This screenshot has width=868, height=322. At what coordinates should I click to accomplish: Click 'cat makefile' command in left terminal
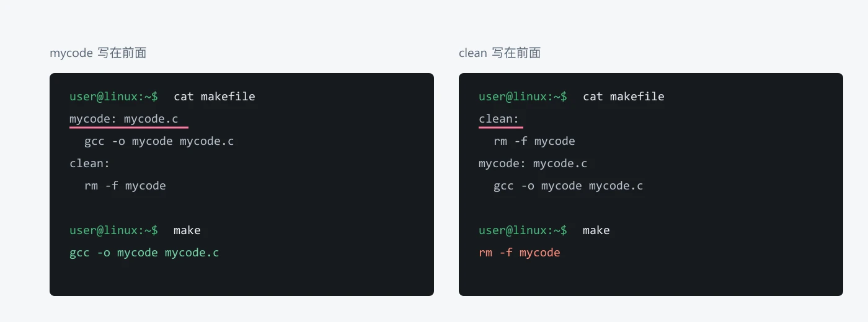click(x=215, y=97)
